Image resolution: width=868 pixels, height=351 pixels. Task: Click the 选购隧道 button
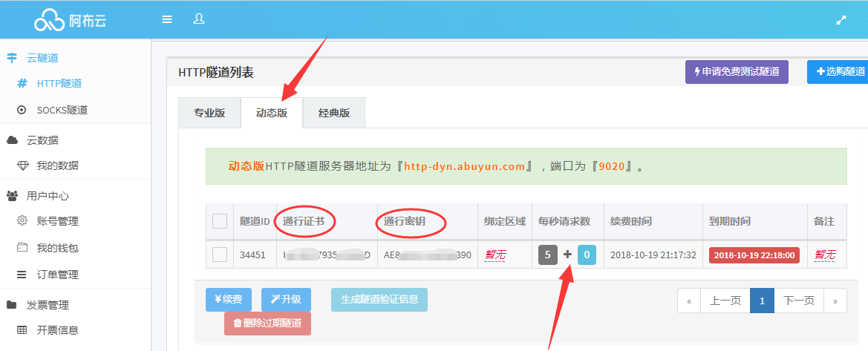[x=838, y=72]
